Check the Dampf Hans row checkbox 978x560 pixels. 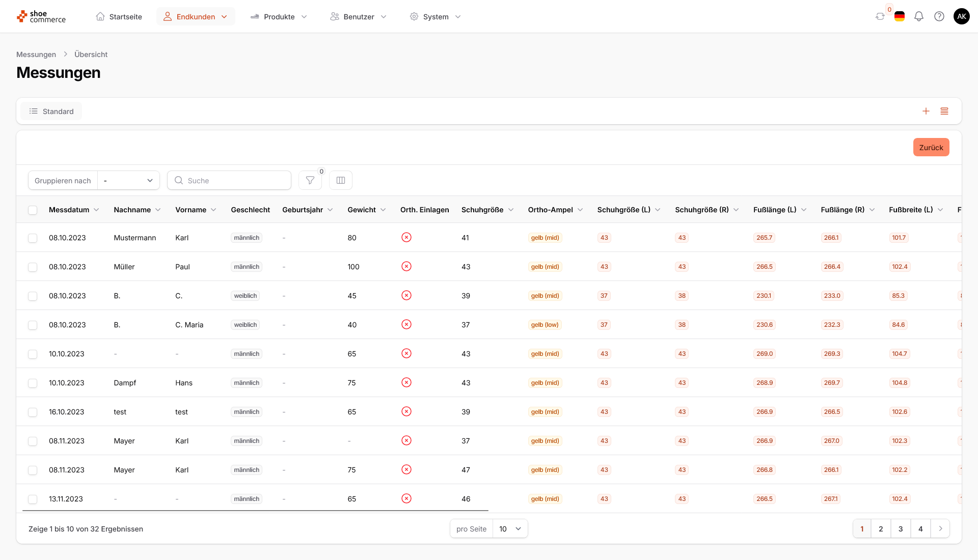[x=33, y=383]
